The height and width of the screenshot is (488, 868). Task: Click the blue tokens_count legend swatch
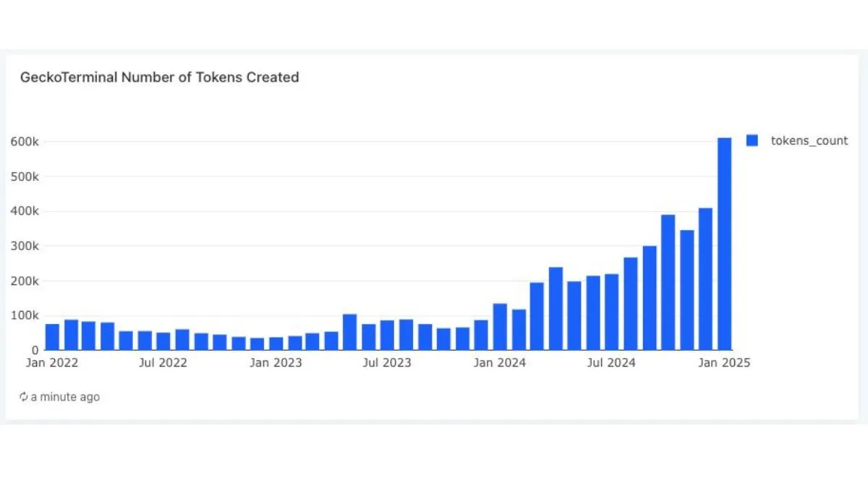(x=752, y=141)
